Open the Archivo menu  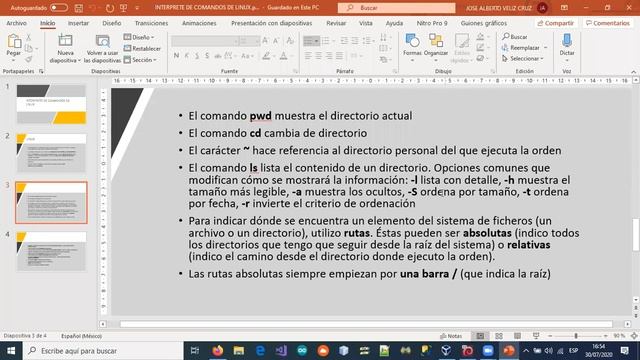(16, 23)
